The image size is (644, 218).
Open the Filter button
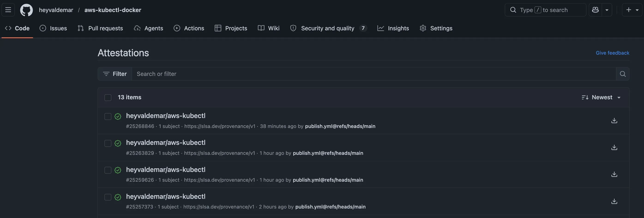115,74
